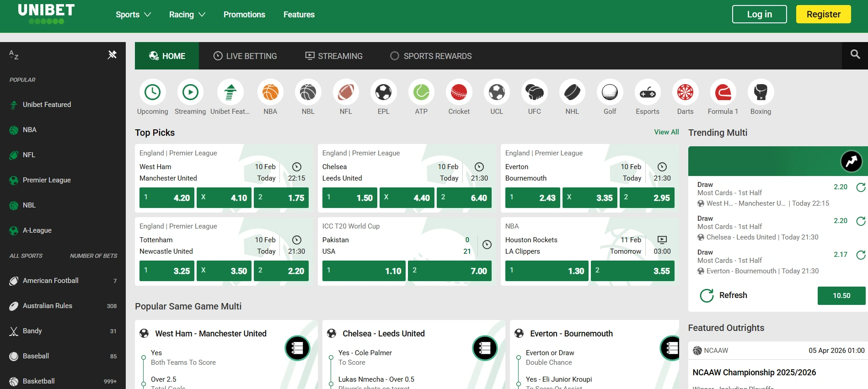Open the Streaming play icon

pyautogui.click(x=190, y=92)
